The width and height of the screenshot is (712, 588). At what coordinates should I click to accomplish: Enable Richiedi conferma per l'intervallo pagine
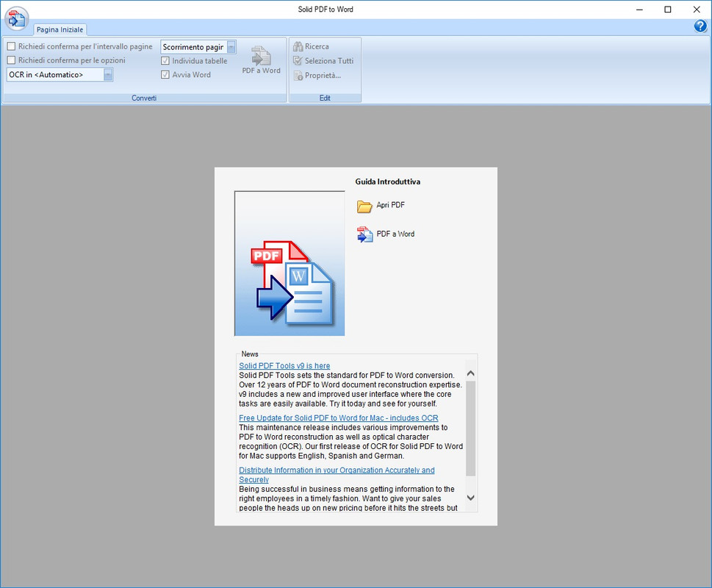pyautogui.click(x=11, y=46)
